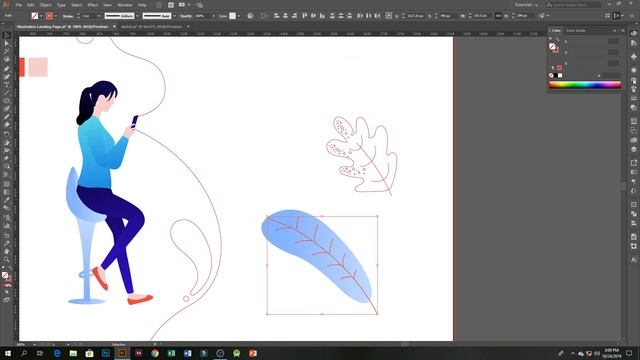Open the File menu
Viewport: 640px width, 360px height.
pos(19,5)
